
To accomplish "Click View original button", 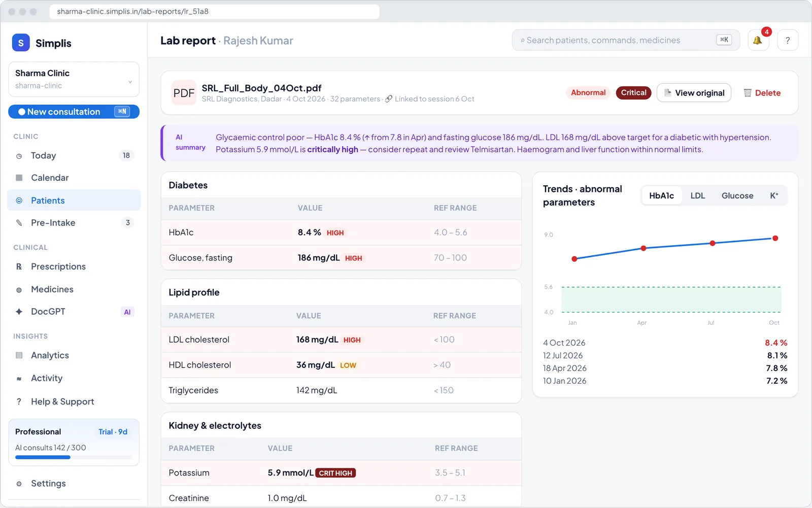I will coord(694,93).
